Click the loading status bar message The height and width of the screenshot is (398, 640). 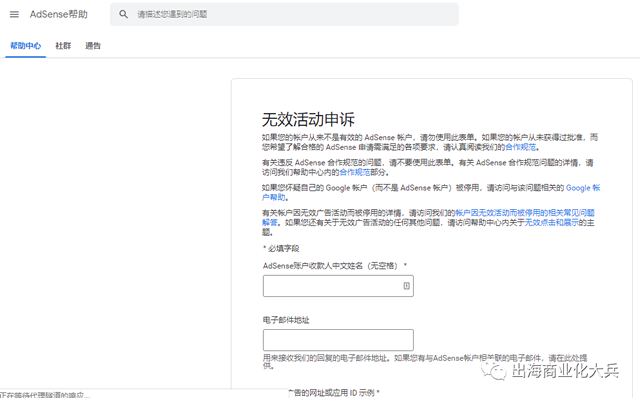(x=45, y=395)
